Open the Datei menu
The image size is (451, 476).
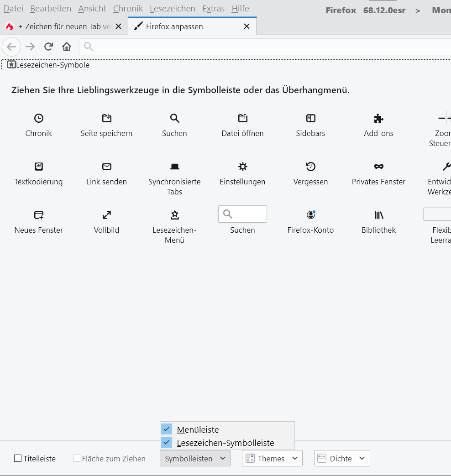13,9
